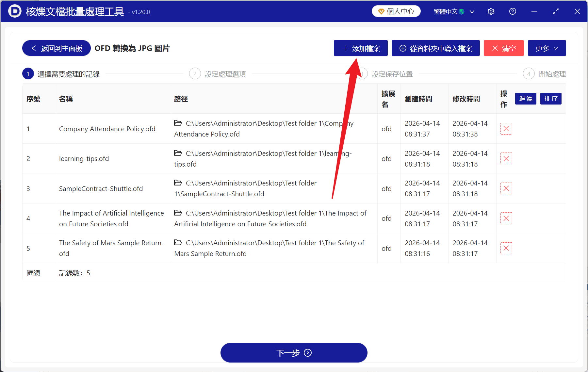Image resolution: width=588 pixels, height=372 pixels.
Task: Proceed with the 下一步 button
Action: pos(294,353)
